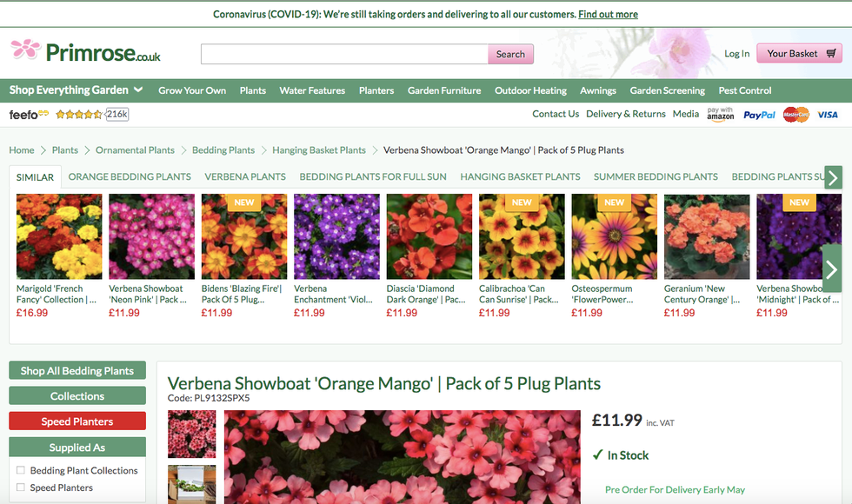The width and height of the screenshot is (852, 504).
Task: Open the Water Features menu
Action: pyautogui.click(x=312, y=90)
